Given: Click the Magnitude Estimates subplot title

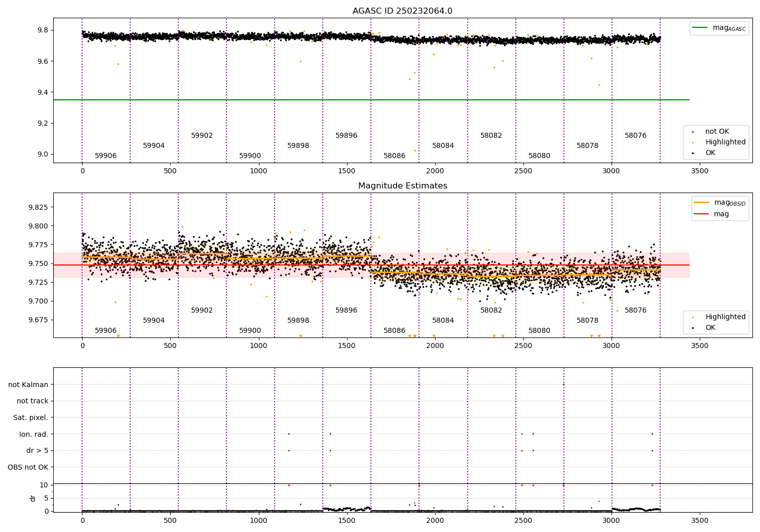Looking at the screenshot, I should pyautogui.click(x=402, y=186).
